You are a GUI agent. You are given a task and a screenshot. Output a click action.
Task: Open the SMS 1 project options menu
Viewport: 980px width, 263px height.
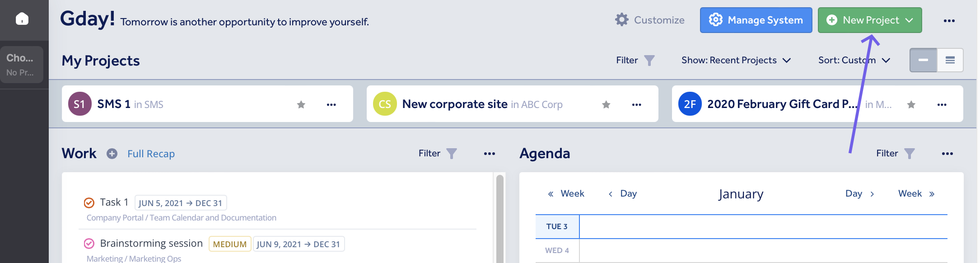[x=331, y=105]
